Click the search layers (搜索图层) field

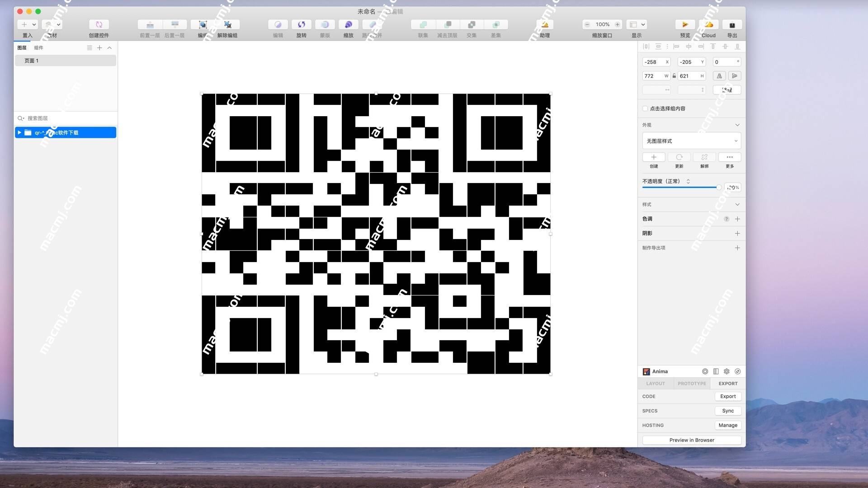click(66, 118)
